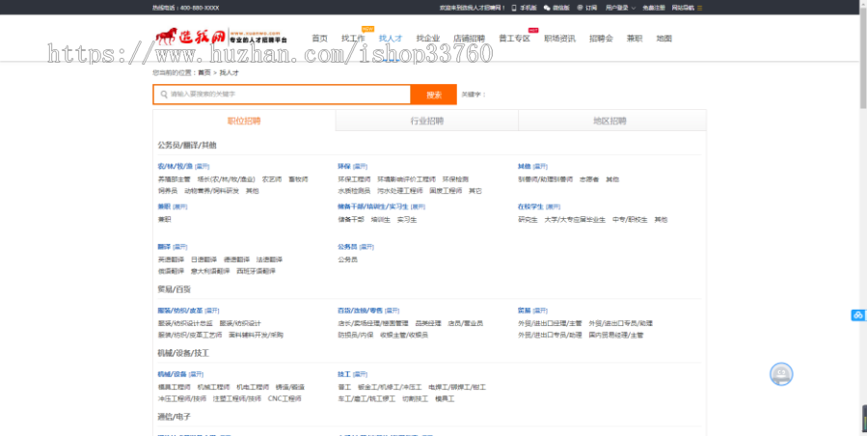868x436 pixels.
Task: Click the 机电工程师 job link
Action: point(253,387)
